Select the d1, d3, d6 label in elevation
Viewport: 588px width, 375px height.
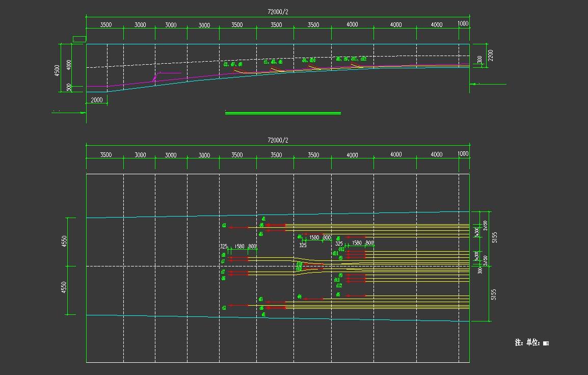pyautogui.click(x=273, y=62)
